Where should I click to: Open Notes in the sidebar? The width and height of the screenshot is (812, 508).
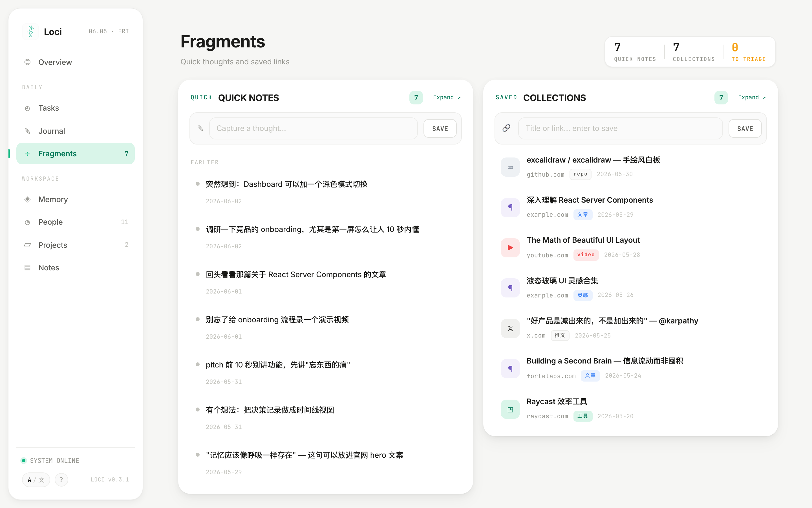[x=76, y=268]
